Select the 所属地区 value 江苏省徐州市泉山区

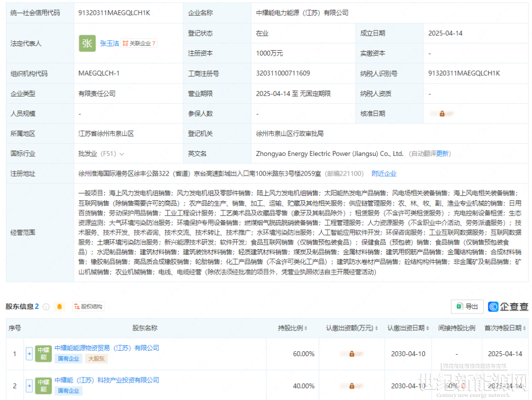(106, 133)
